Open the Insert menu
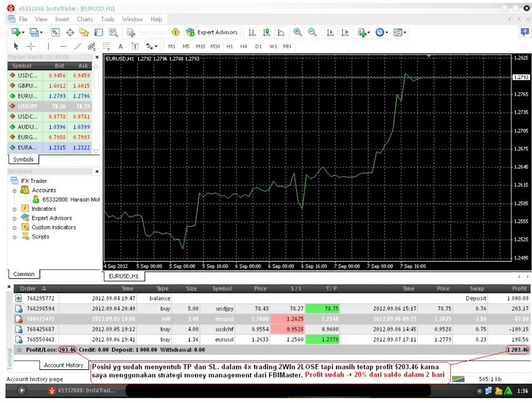Screen dimensions: 532x403 coord(62,19)
